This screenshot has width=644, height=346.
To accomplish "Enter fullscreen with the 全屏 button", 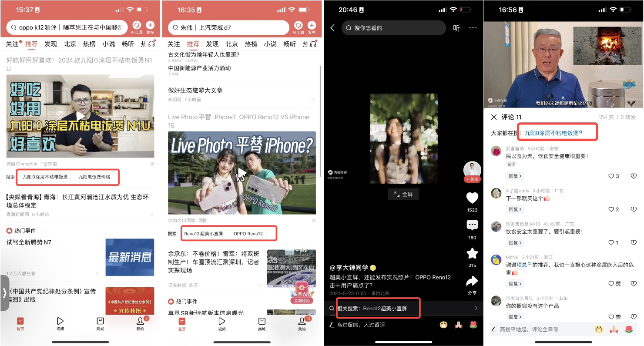I will 403,194.
